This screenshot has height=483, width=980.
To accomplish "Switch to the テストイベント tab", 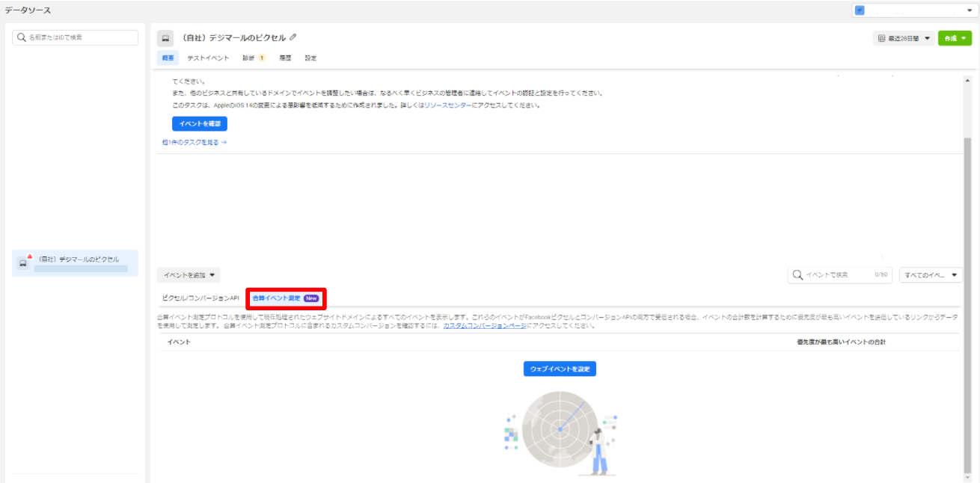I will [x=208, y=58].
